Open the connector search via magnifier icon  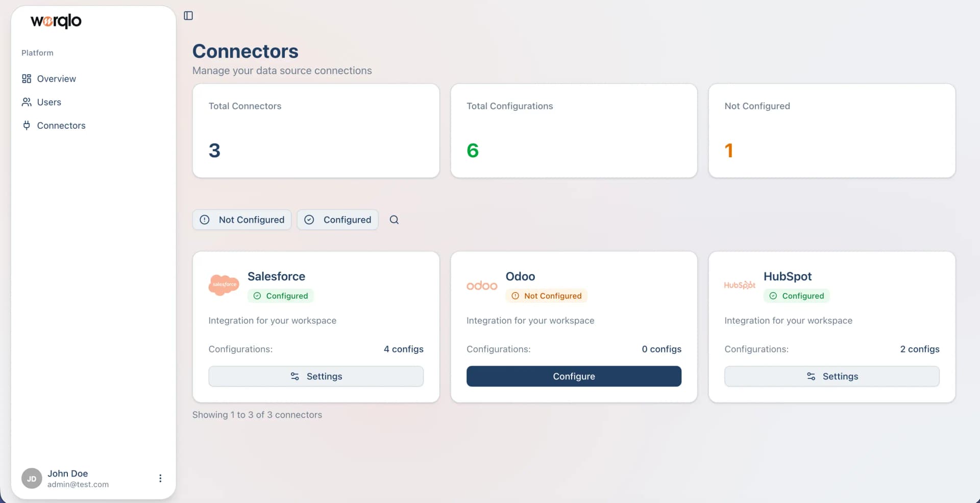tap(394, 220)
